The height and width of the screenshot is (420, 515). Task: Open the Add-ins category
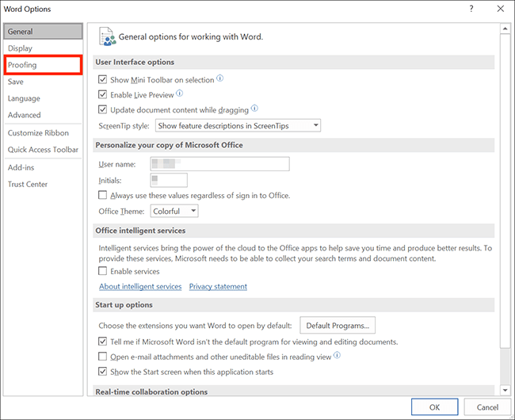[x=43, y=167]
